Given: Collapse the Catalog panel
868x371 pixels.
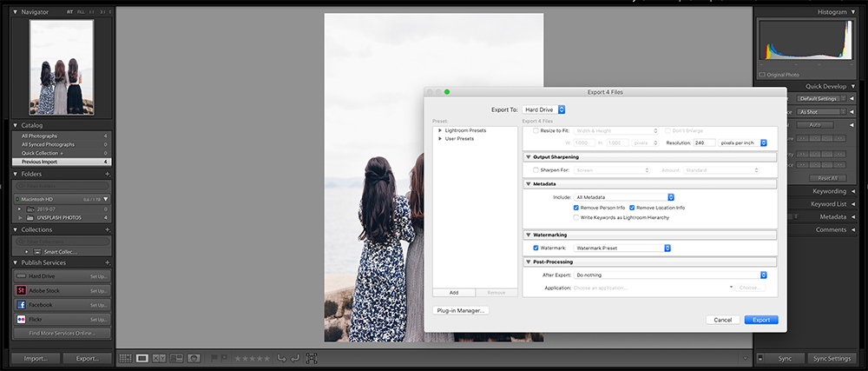Looking at the screenshot, I should 16,125.
